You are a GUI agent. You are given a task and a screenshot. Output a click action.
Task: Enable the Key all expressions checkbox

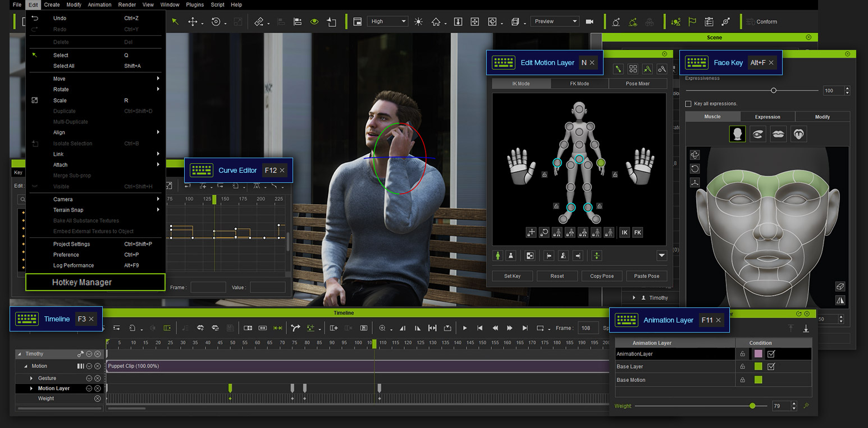688,104
